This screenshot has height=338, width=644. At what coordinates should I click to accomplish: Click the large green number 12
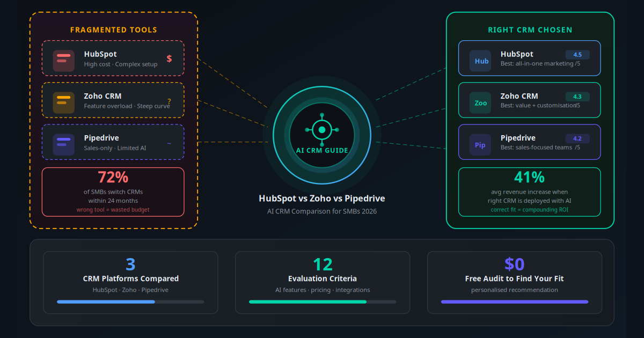point(323,264)
